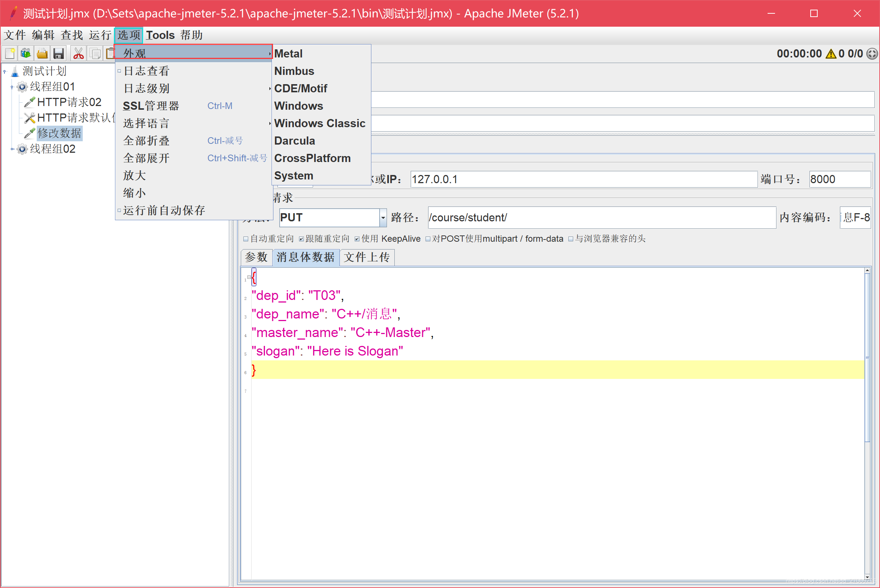
Task: Click the thread status icon at top right
Action: (872, 54)
